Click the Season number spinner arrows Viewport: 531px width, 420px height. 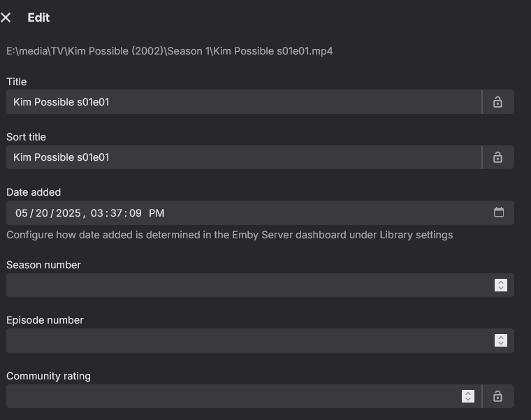[x=500, y=285]
